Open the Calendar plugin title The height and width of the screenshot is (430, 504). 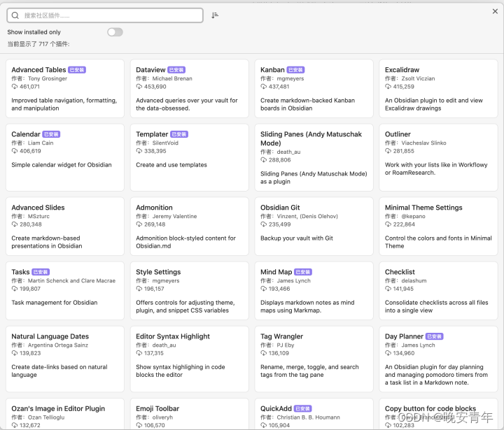26,134
